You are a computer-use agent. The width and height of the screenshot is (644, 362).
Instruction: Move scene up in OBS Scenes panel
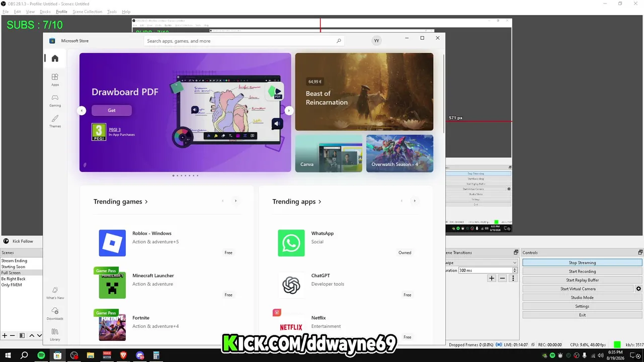32,335
